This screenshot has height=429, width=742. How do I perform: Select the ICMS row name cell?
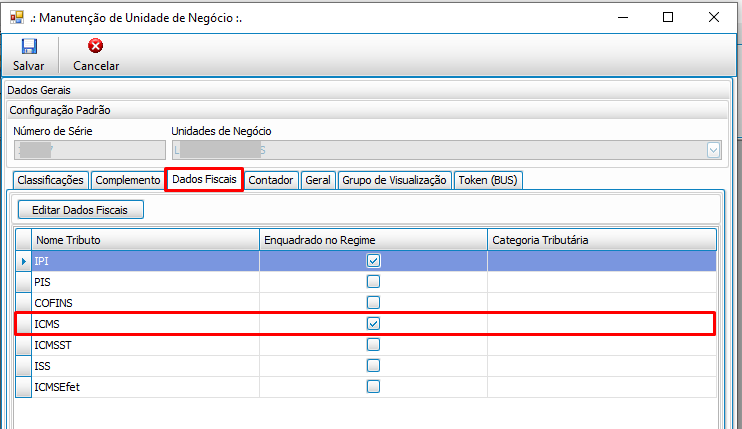pos(145,324)
